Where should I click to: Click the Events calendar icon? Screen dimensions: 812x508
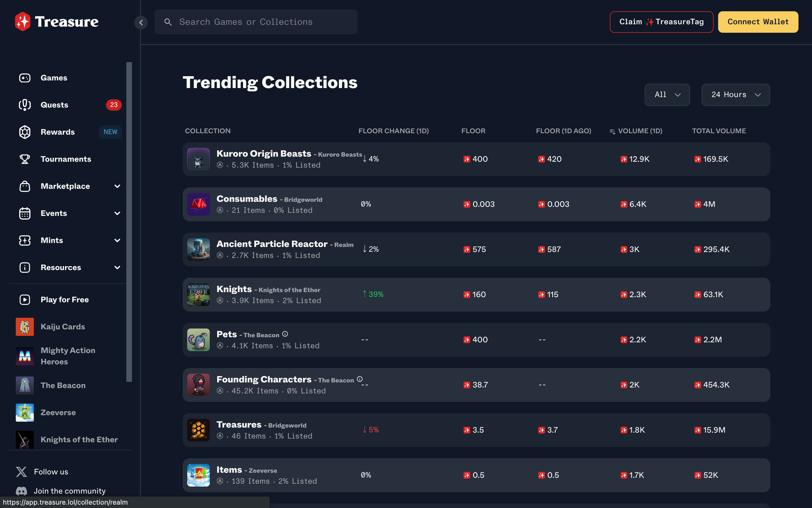(25, 213)
